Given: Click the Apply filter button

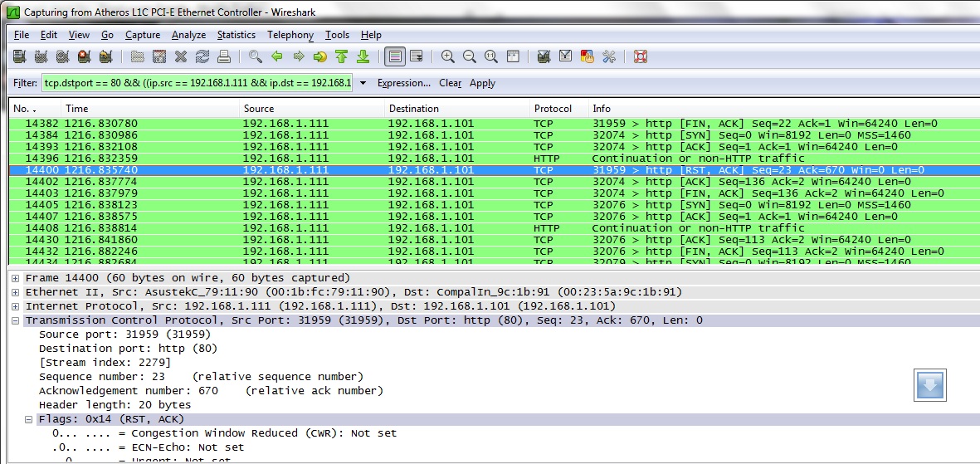Looking at the screenshot, I should point(482,83).
